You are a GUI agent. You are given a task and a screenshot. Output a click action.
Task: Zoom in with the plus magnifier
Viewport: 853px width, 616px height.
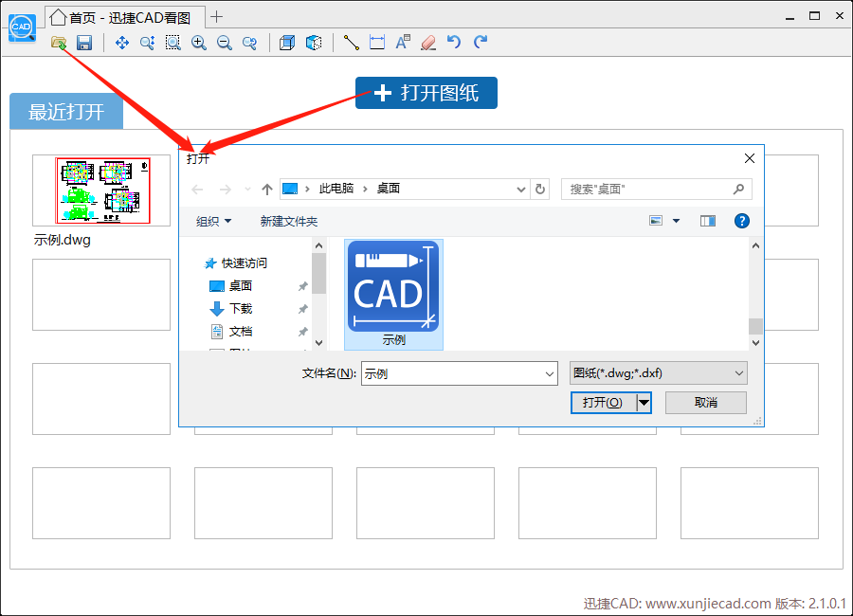pyautogui.click(x=199, y=43)
